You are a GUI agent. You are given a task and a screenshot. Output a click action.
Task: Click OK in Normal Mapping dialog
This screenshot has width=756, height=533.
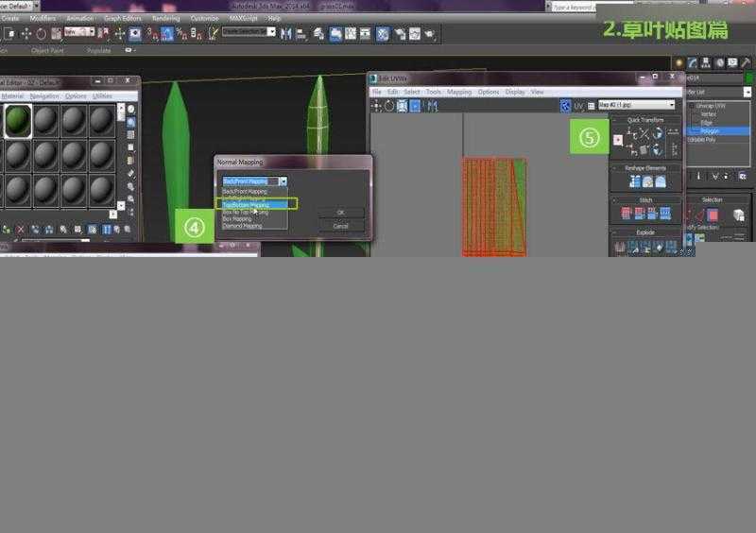pyautogui.click(x=340, y=213)
